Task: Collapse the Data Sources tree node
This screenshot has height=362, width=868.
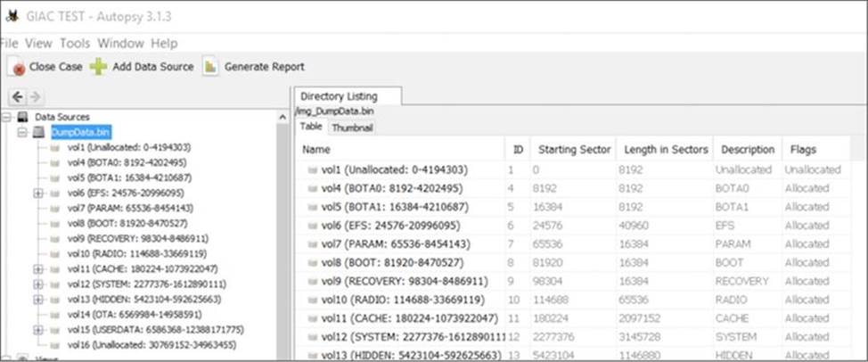Action: 6,118
